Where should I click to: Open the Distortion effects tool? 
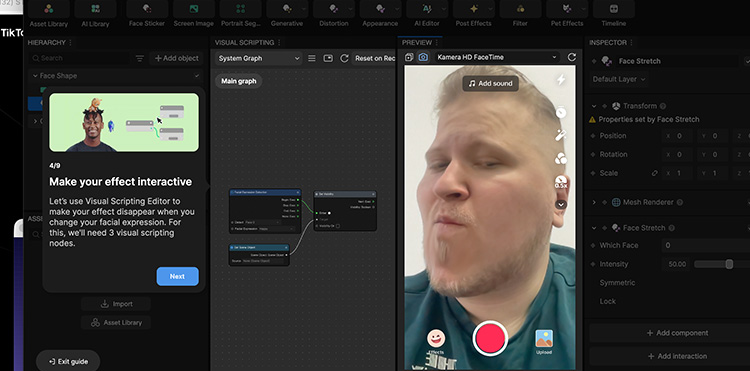(x=333, y=15)
